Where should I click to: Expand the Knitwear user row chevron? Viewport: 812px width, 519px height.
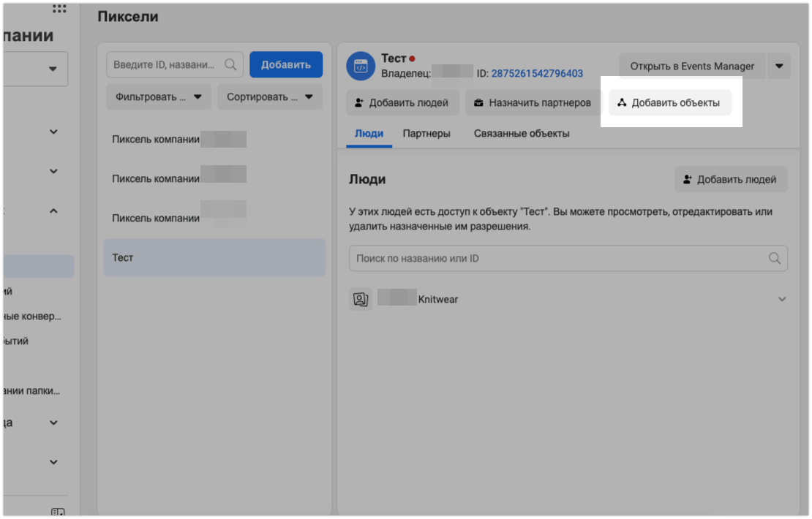782,299
